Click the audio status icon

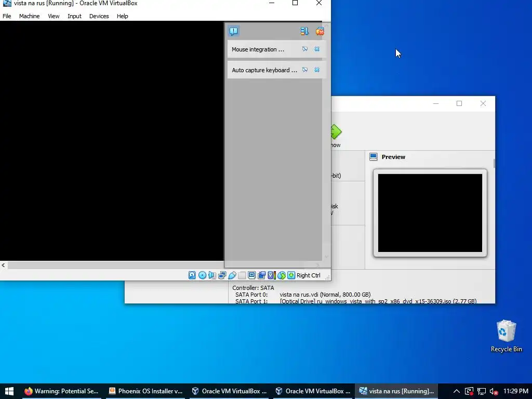[x=212, y=275]
